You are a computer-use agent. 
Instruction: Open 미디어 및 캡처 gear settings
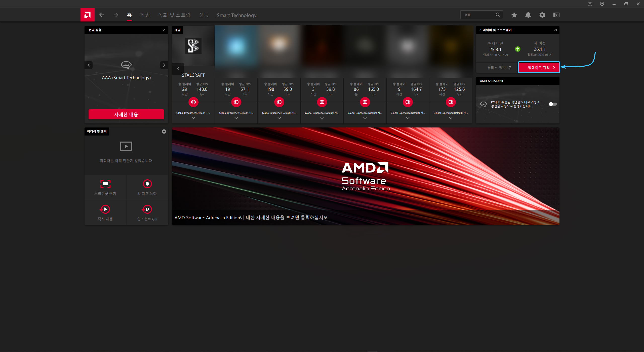164,131
